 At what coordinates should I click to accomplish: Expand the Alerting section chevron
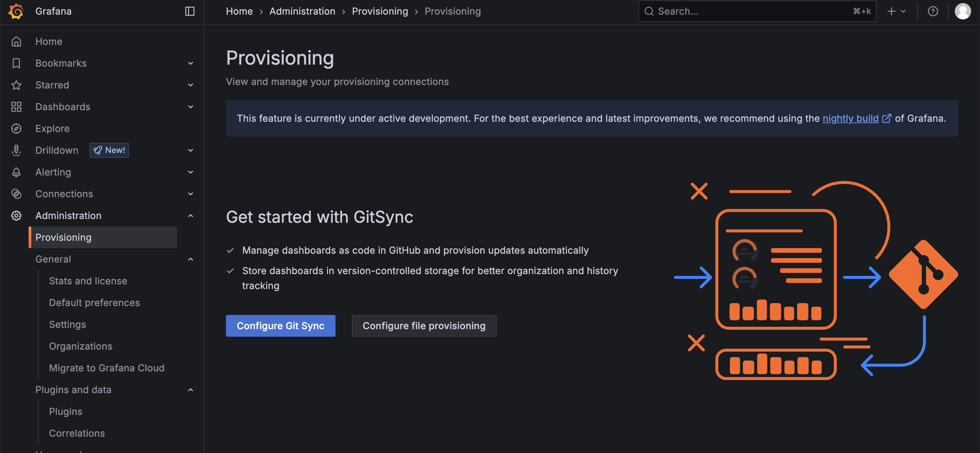click(x=191, y=172)
